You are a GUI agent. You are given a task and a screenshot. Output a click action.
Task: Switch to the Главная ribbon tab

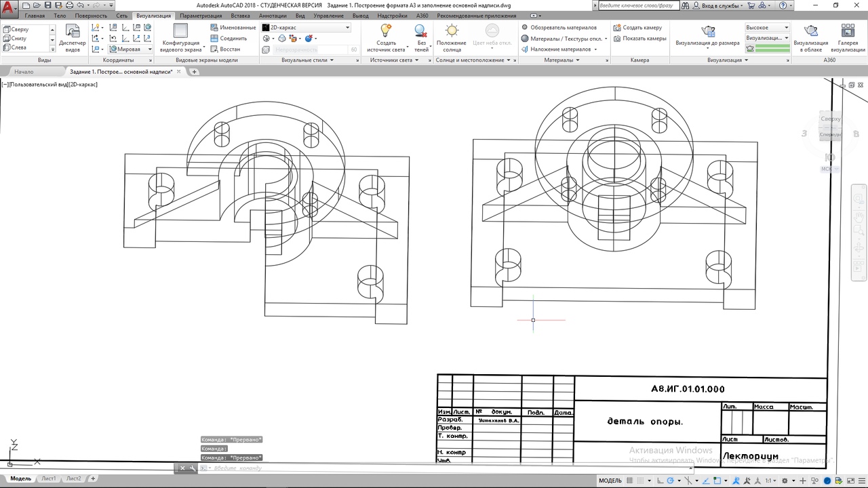coord(35,16)
